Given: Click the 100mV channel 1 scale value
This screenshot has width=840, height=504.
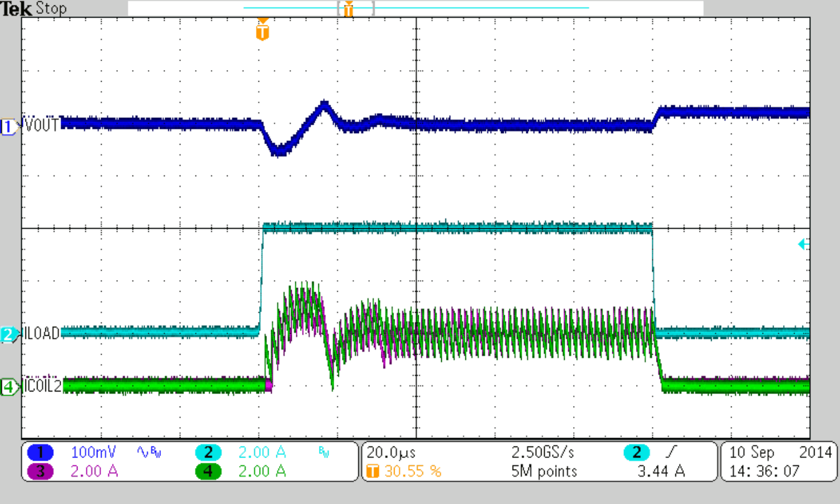Looking at the screenshot, I should 93,452.
